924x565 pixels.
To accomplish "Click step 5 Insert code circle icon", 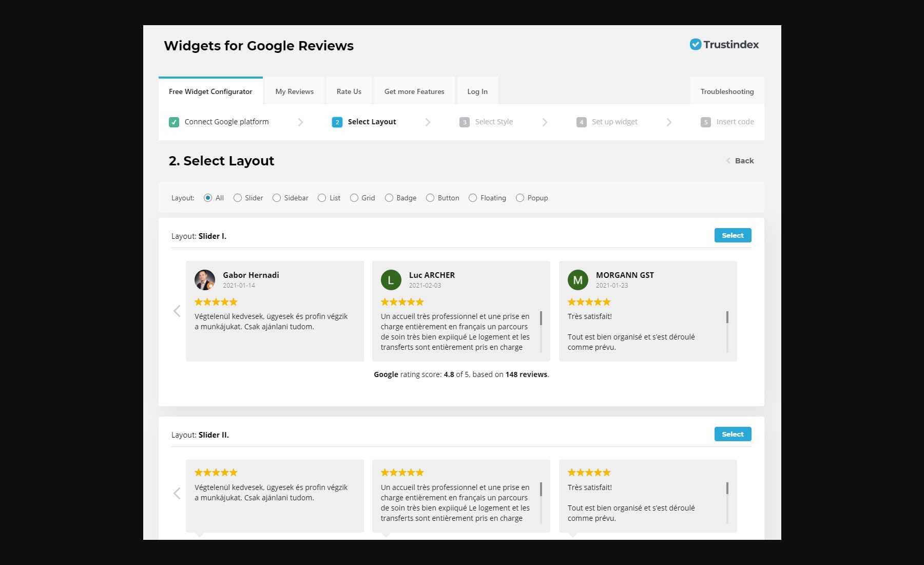I will tap(705, 122).
